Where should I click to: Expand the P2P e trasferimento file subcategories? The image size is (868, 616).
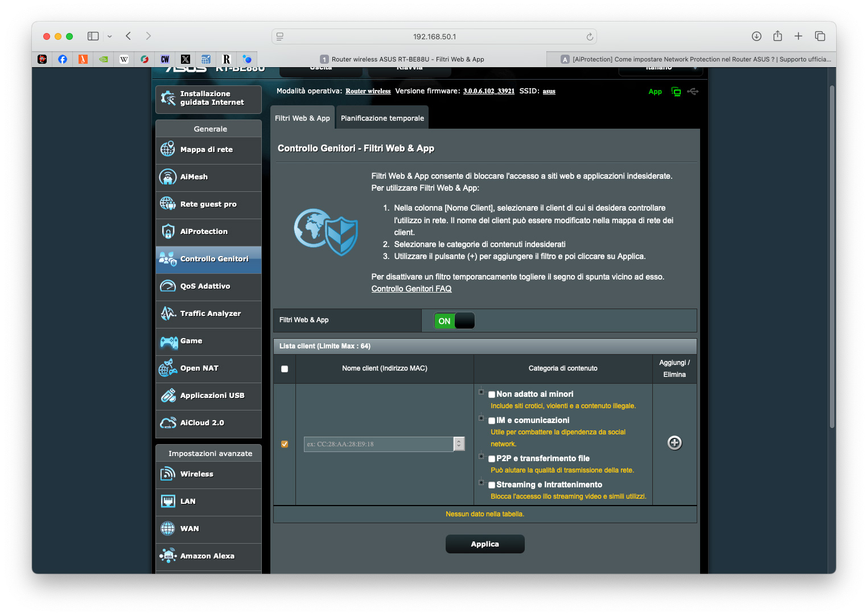tap(482, 457)
